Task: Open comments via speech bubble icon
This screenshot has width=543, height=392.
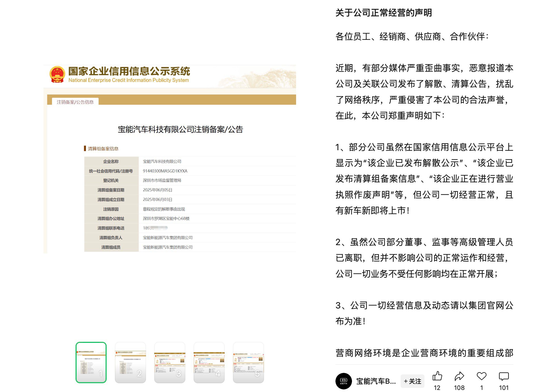Action: tap(504, 376)
